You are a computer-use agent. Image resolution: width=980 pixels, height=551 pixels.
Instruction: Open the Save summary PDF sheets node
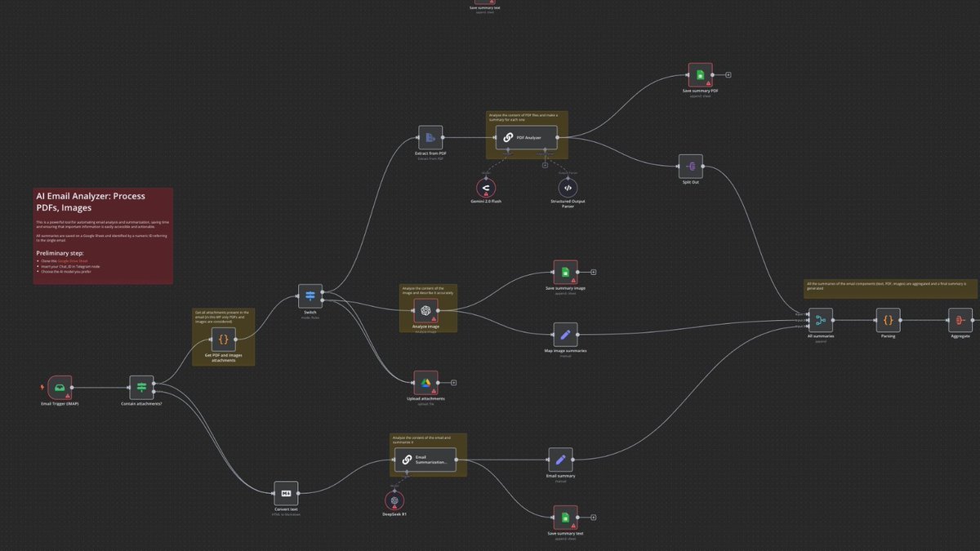tap(700, 75)
